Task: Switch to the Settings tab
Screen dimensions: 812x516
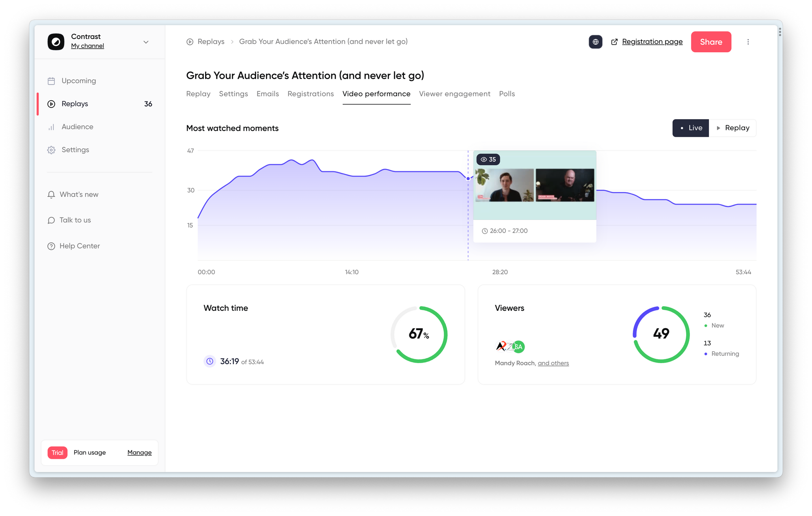Action: click(233, 94)
